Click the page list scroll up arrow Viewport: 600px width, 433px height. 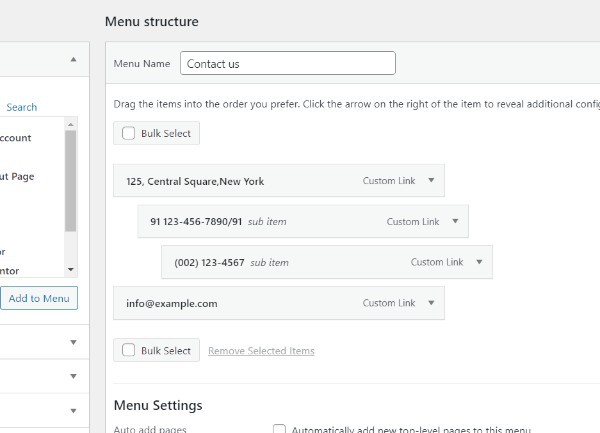tap(70, 124)
